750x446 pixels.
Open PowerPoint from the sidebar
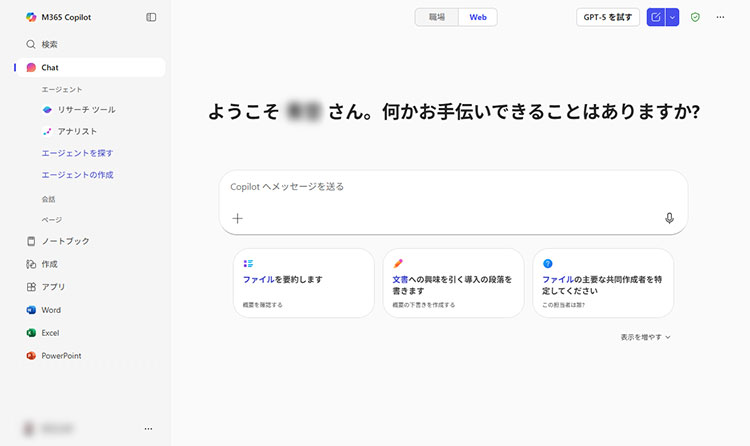(61, 355)
